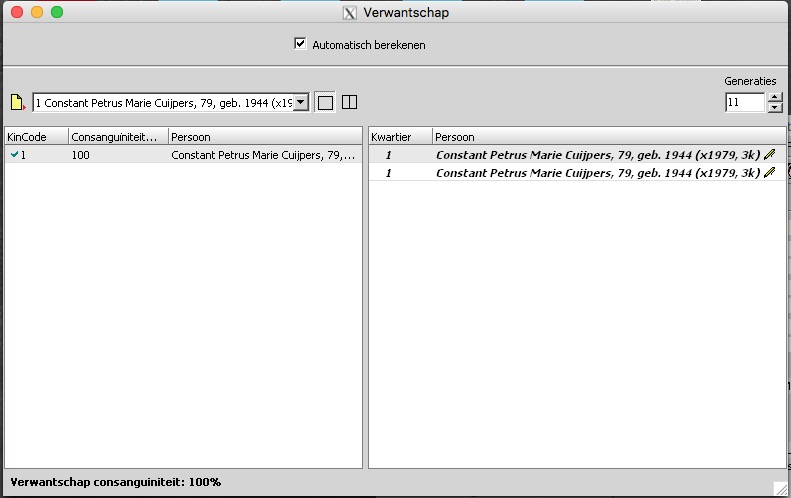Screen dimensions: 791x498
Task: Select the split-pane layout icon
Action: click(x=349, y=102)
